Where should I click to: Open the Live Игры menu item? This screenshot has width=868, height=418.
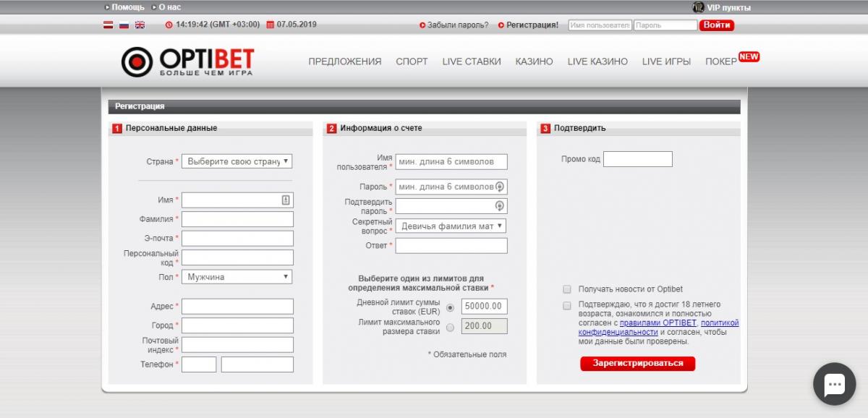pos(666,61)
